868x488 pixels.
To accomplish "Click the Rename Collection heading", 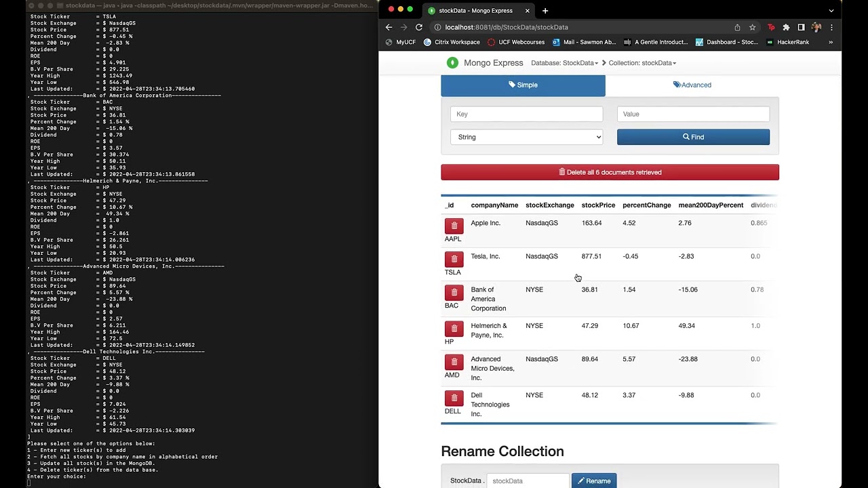I will point(502,451).
